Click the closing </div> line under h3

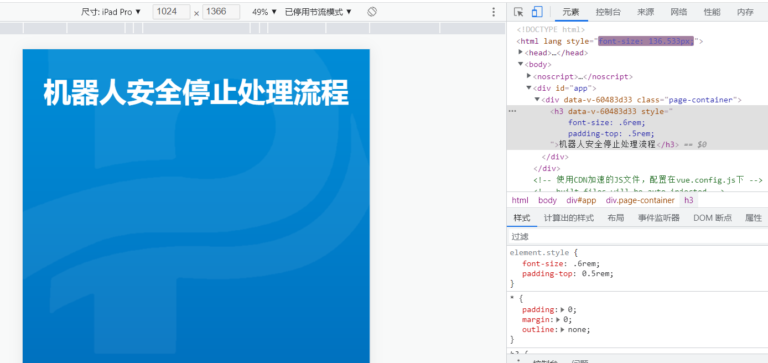[555, 157]
